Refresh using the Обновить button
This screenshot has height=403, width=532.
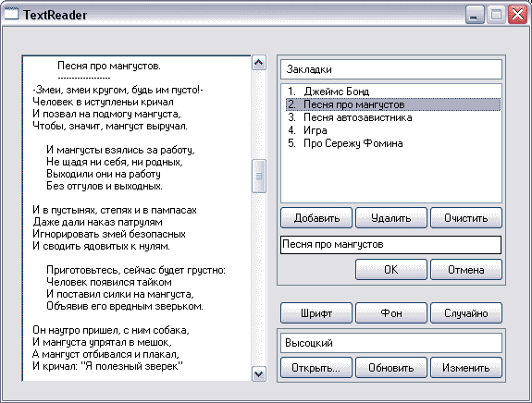pos(390,367)
